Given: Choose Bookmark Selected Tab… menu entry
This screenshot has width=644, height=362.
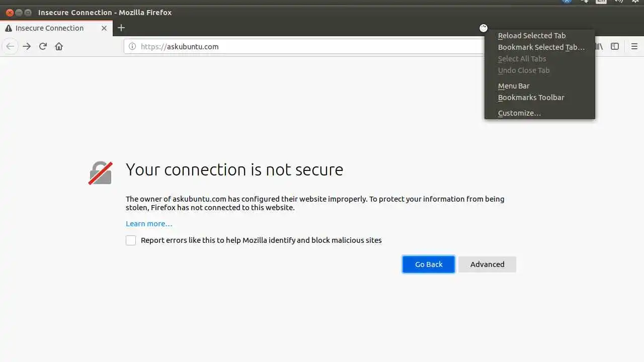Looking at the screenshot, I should point(541,47).
